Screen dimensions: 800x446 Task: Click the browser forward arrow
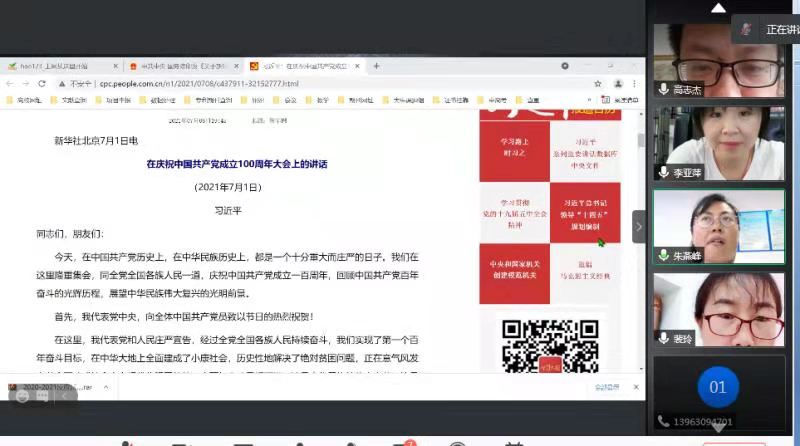tap(26, 84)
